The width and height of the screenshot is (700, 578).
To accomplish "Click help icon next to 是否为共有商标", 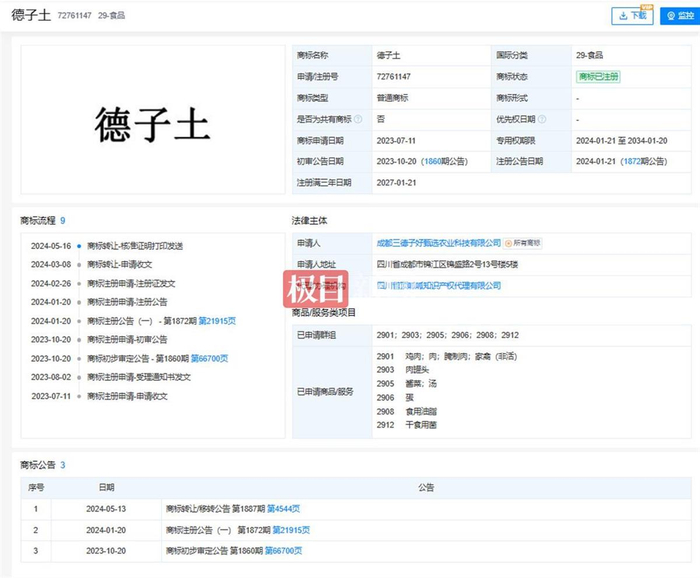I will pos(358,119).
